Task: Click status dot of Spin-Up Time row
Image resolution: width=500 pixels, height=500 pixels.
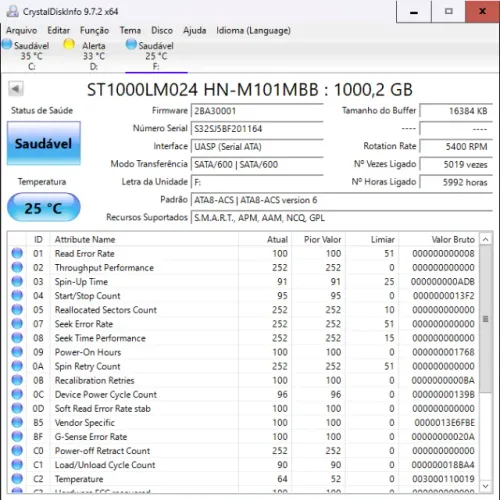Action: pyautogui.click(x=17, y=281)
